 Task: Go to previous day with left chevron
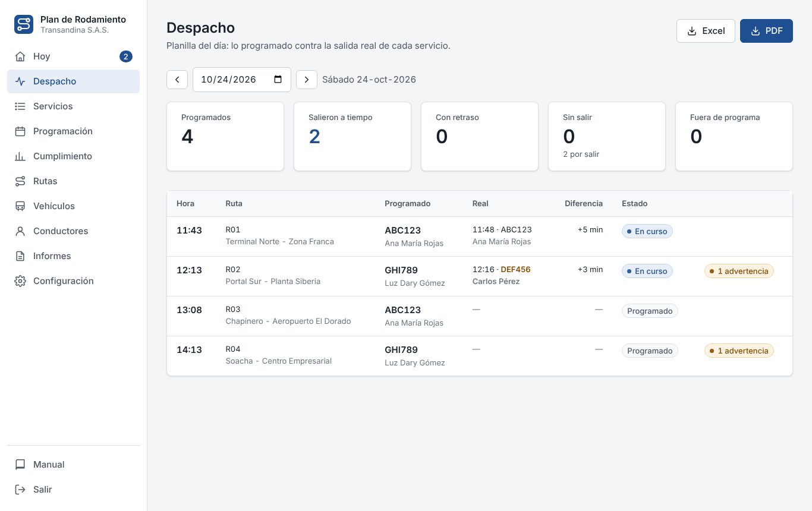tap(177, 80)
